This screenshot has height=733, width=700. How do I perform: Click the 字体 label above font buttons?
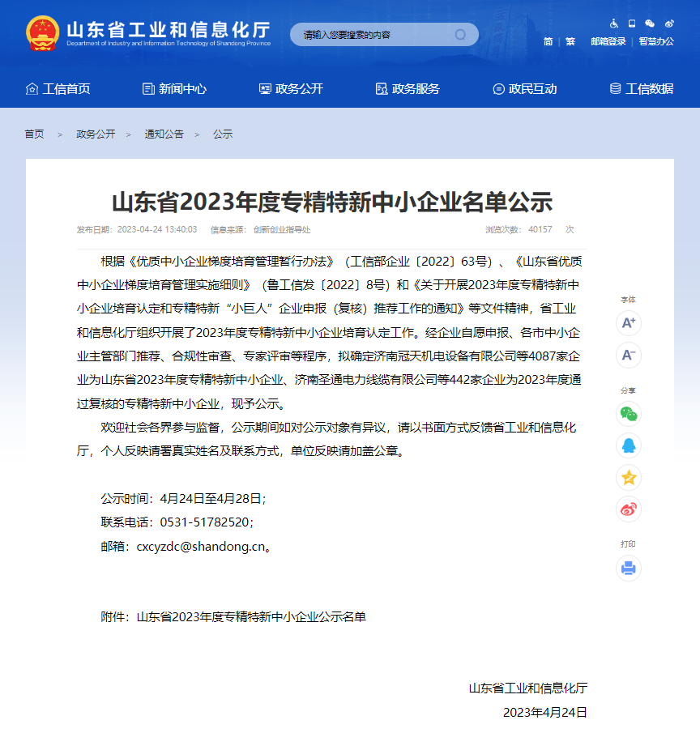628,299
